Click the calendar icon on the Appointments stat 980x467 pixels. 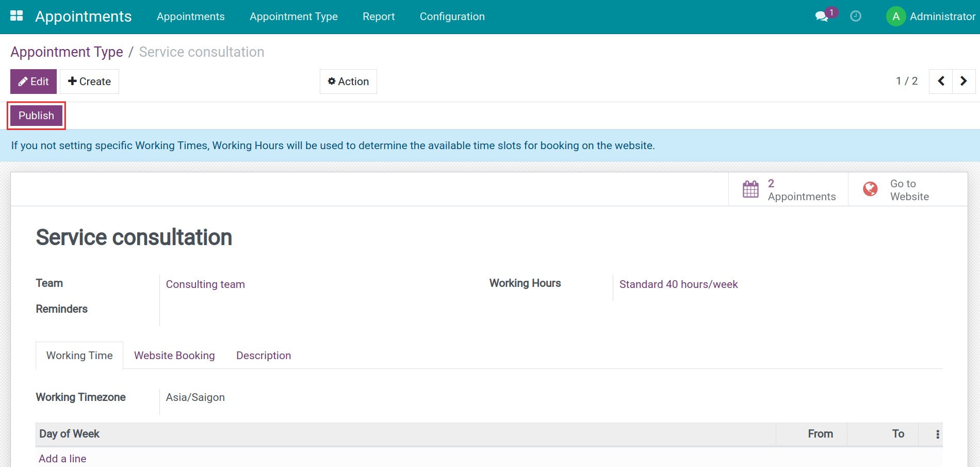750,189
